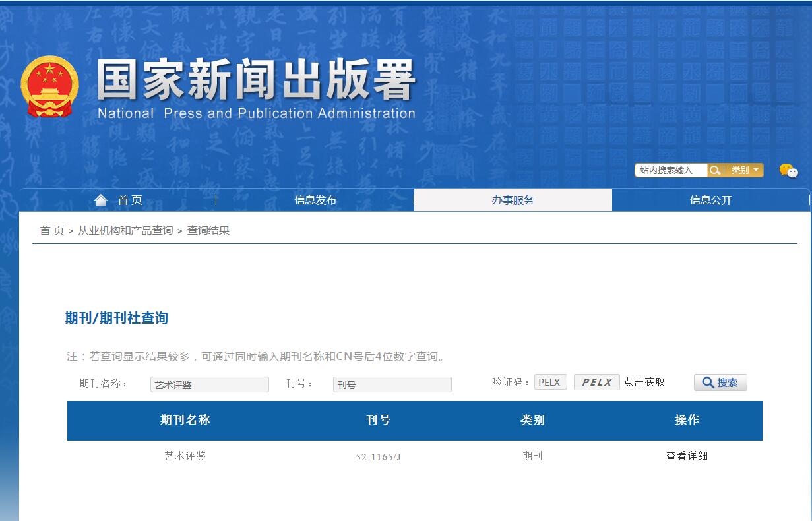This screenshot has width=812, height=521.
Task: Switch to the 信息公开 tab
Action: pos(711,199)
